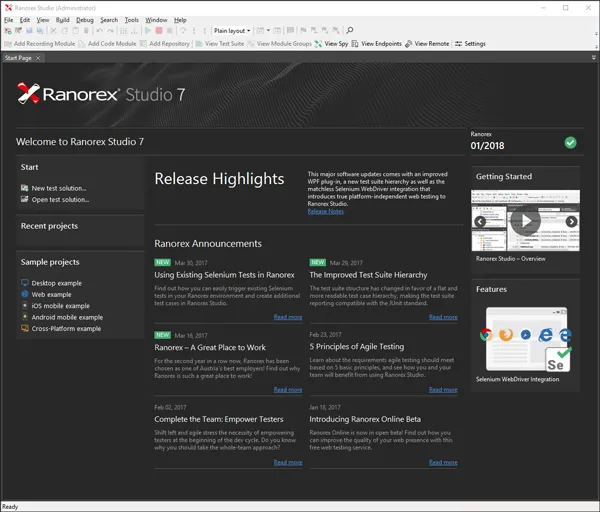This screenshot has width=600, height=512.
Task: Click the View Remote toolbar icon
Action: click(x=408, y=44)
